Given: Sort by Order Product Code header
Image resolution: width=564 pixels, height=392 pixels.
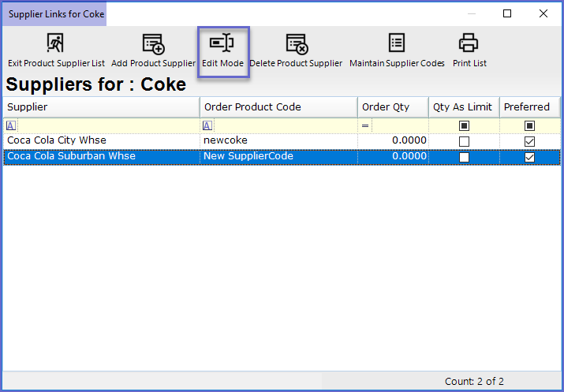Looking at the screenshot, I should [x=278, y=107].
